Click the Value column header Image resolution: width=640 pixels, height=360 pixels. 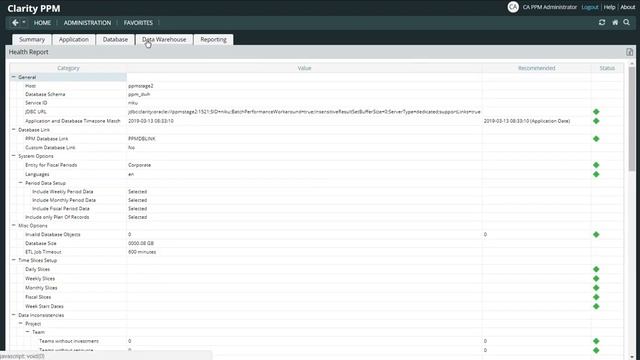click(304, 68)
